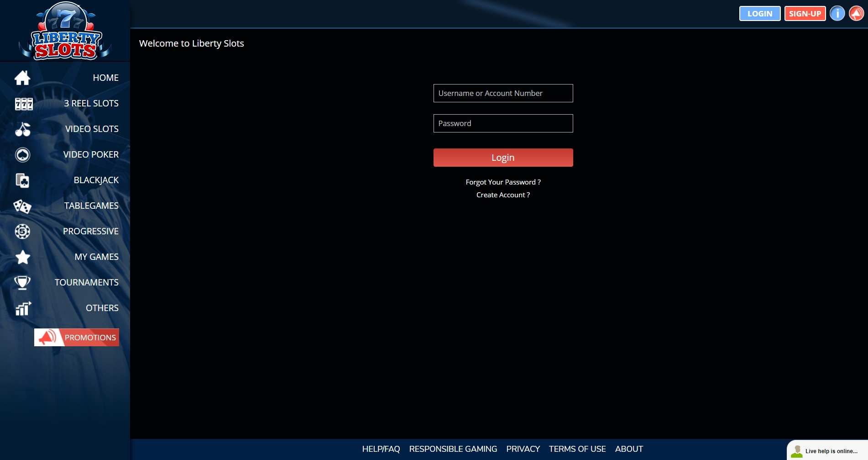Open ABOUT footer link
The width and height of the screenshot is (868, 460).
click(629, 449)
